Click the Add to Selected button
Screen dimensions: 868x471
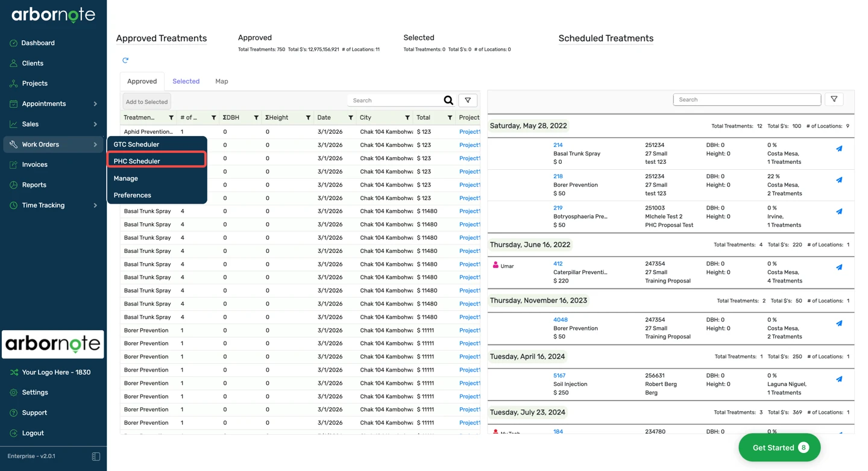coord(147,102)
